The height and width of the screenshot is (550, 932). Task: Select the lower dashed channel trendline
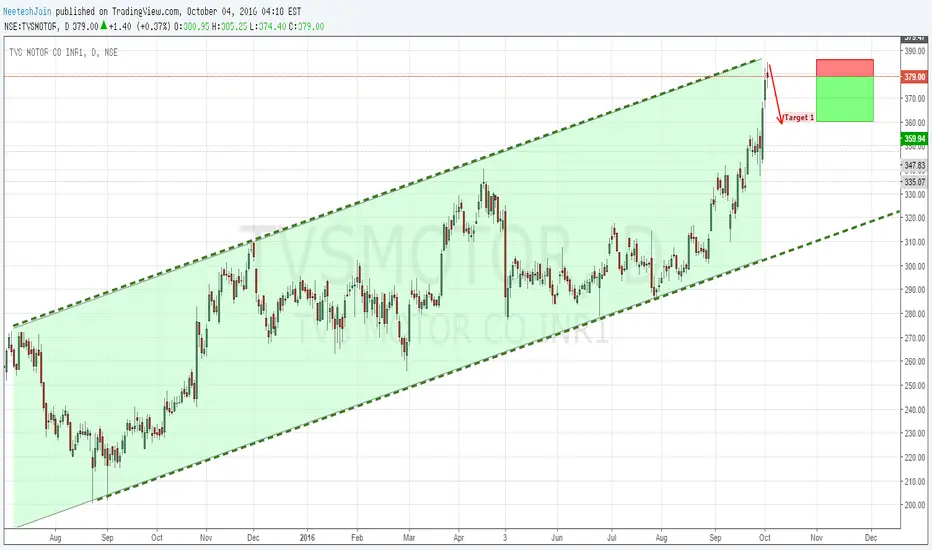(x=499, y=357)
